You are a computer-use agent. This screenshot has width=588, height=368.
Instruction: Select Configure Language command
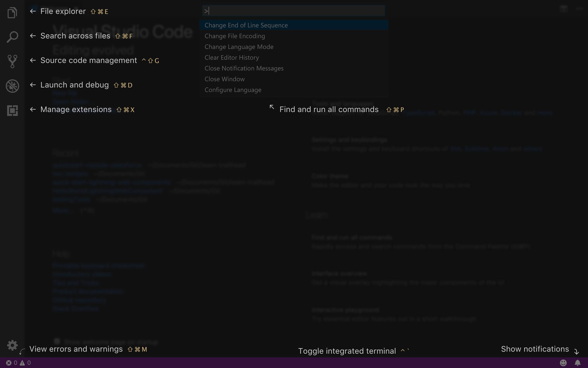(x=294, y=90)
